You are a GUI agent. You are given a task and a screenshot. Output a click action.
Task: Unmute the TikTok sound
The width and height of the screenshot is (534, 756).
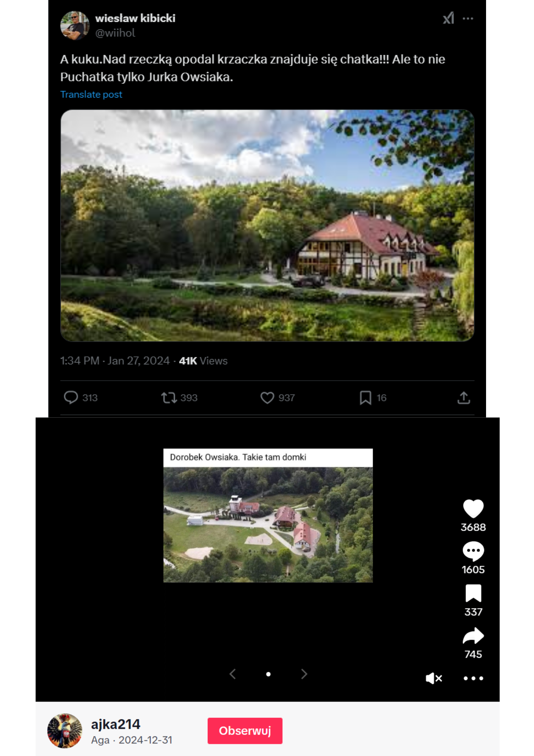click(434, 679)
